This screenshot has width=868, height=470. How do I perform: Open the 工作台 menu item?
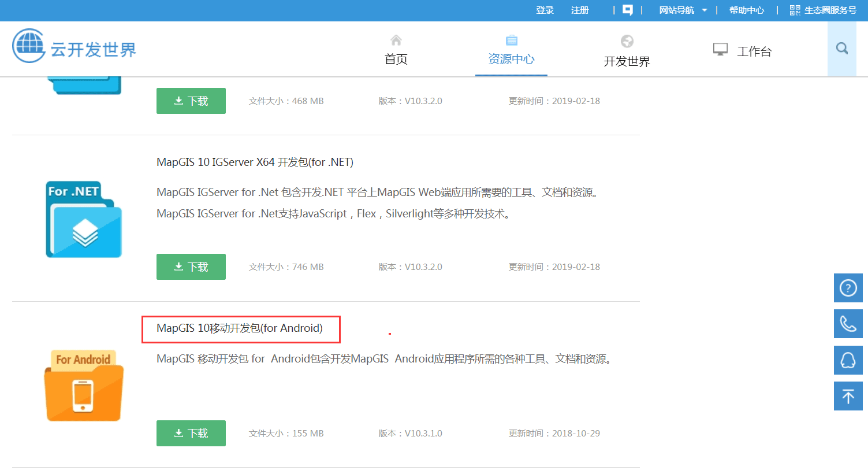click(754, 51)
